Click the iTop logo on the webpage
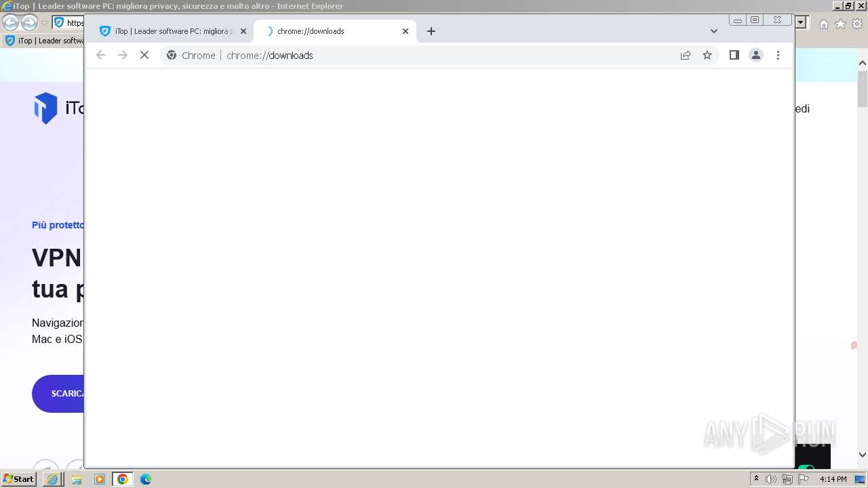Screen dimensions: 868x488 (60, 108)
